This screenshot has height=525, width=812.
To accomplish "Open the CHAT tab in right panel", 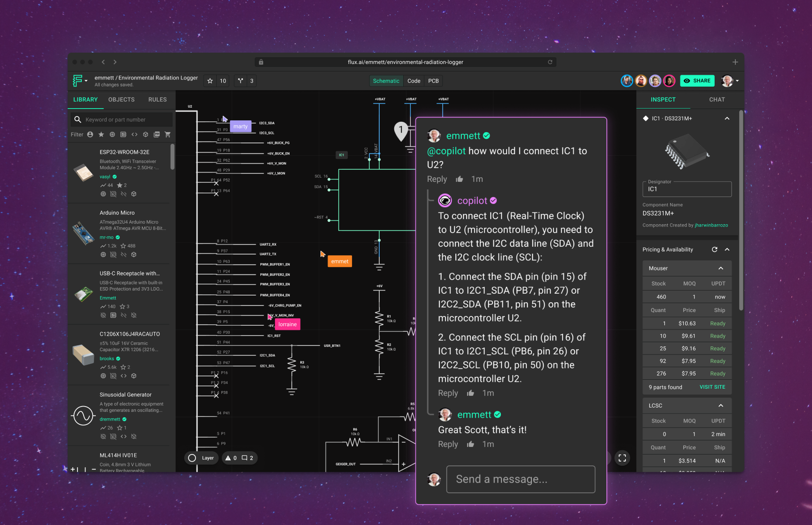I will 717,99.
